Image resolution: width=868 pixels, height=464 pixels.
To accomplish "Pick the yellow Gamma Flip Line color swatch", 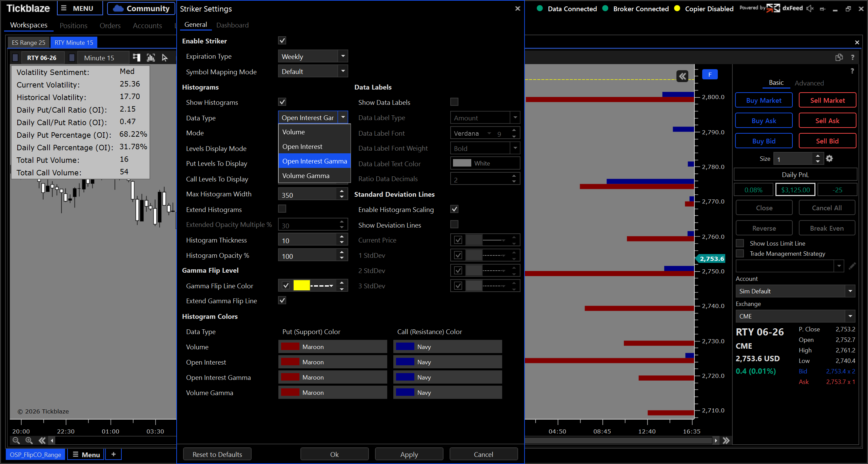I will pos(301,286).
